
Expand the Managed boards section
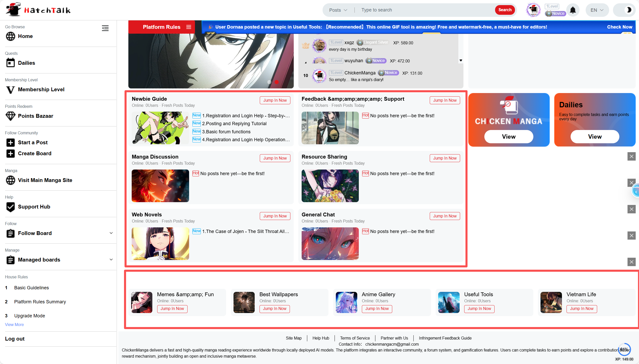point(111,260)
